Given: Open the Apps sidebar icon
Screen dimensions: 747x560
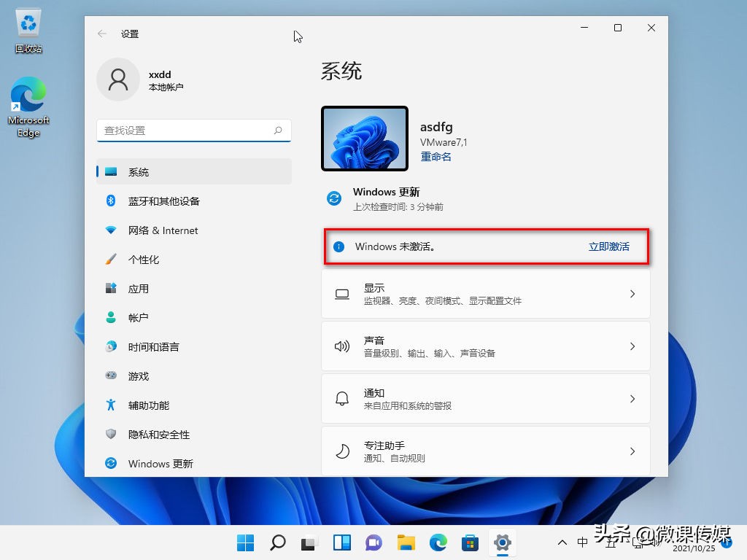Looking at the screenshot, I should coord(111,289).
